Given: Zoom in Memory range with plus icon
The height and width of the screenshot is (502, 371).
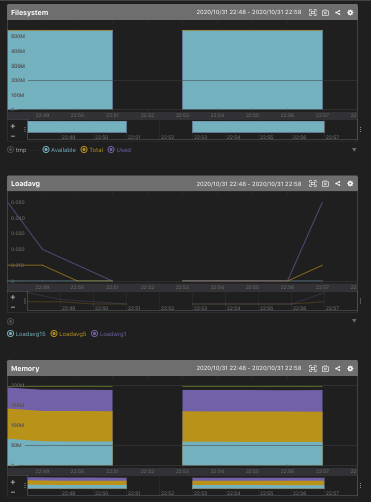Looking at the screenshot, I should pos(13,482).
